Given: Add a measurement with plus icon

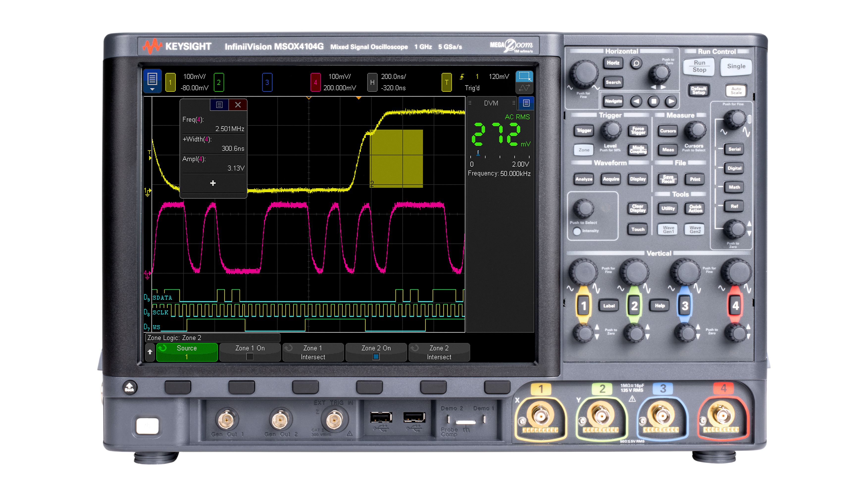Looking at the screenshot, I should point(213,183).
